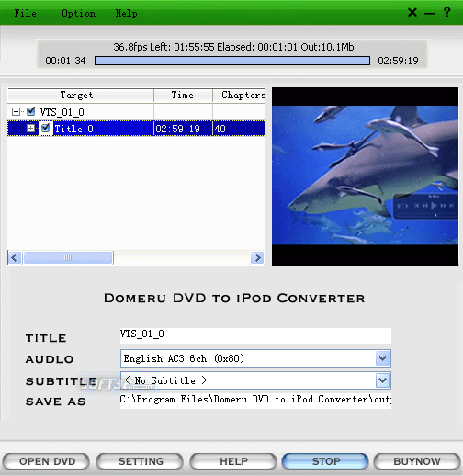Click the TITLE input field
This screenshot has width=463, height=476.
pos(255,335)
